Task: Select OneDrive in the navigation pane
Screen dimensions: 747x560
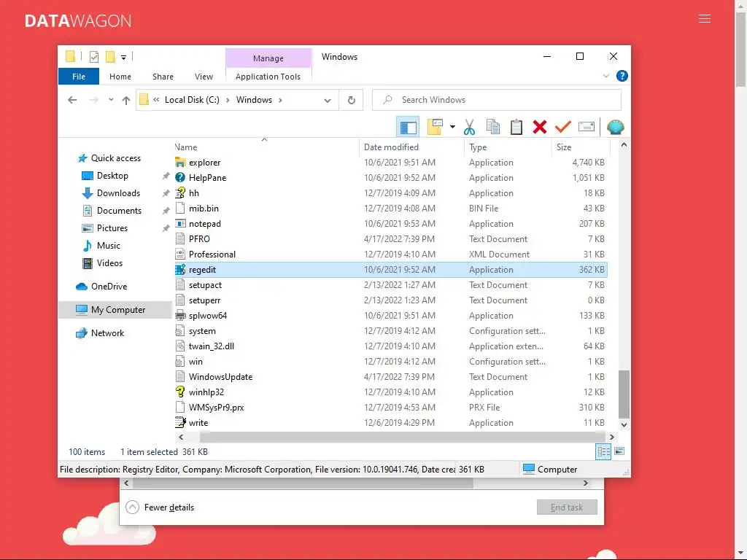Action: [x=109, y=287]
